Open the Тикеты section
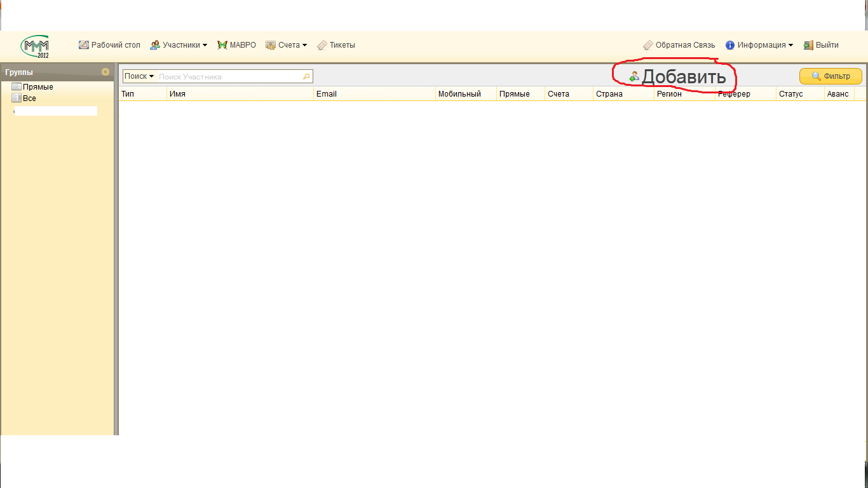The width and height of the screenshot is (868, 488). tap(336, 45)
